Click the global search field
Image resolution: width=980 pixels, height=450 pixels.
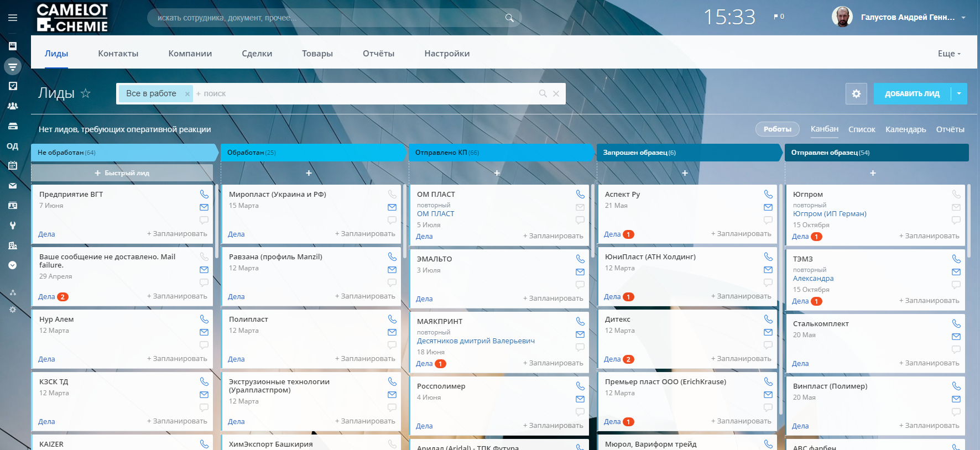(x=334, y=18)
